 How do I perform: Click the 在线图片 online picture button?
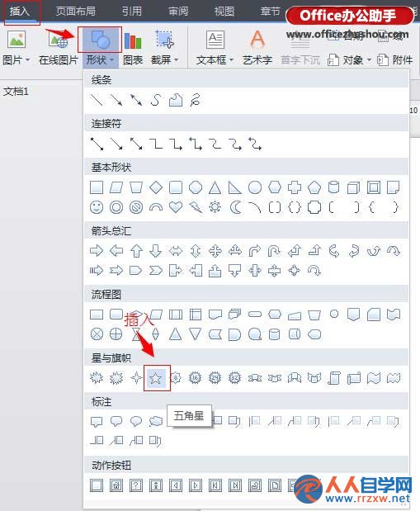click(59, 47)
